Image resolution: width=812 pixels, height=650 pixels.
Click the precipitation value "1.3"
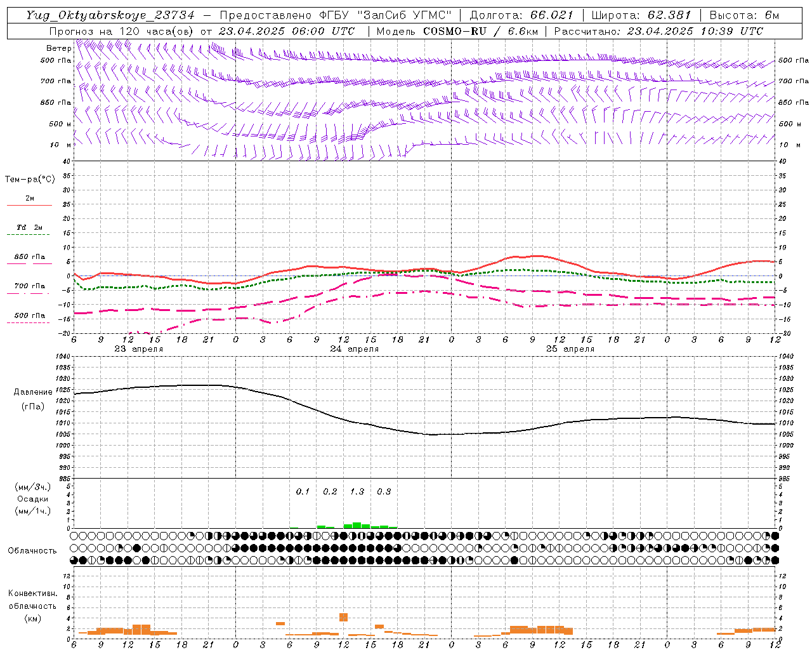(x=357, y=492)
